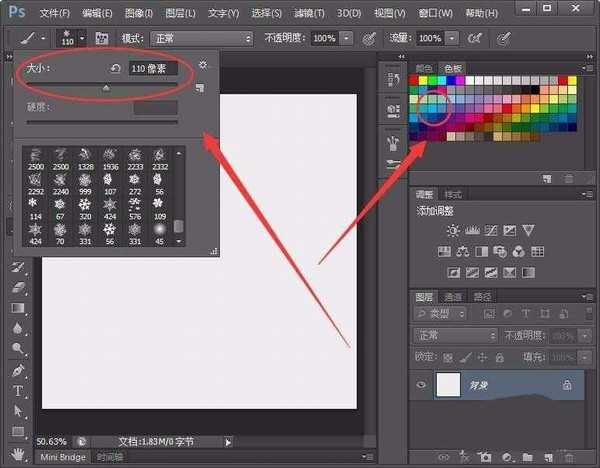Viewport: 600px width, 468px height.
Task: Add a Levels adjustment from the adjustments panel
Action: click(473, 230)
